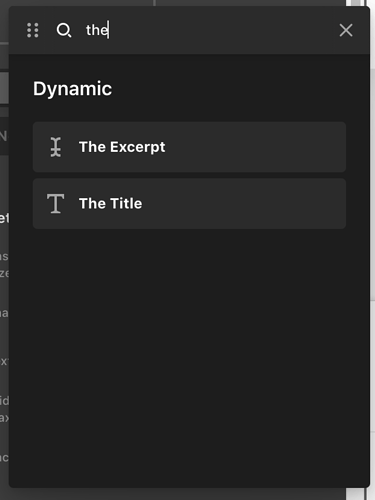Click the 'The Excerpt' text label
The width and height of the screenshot is (375, 500).
click(x=122, y=147)
